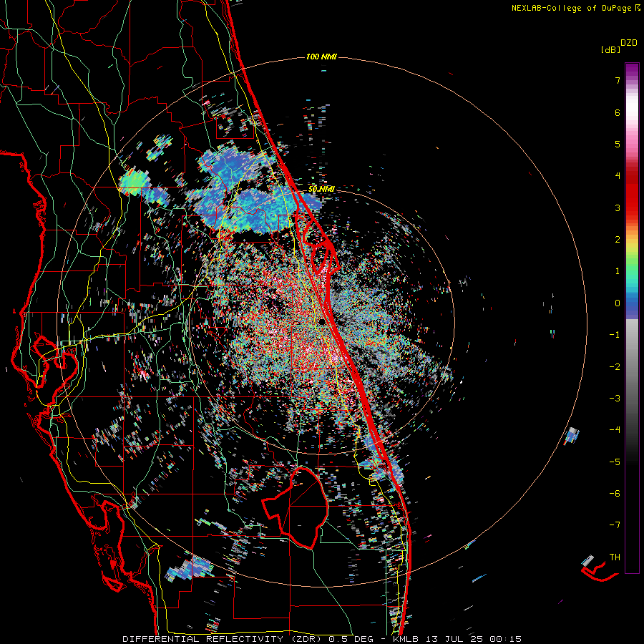Screen dimensions: 644x644
Task: Click the -5 value on color scale
Action: (615, 462)
